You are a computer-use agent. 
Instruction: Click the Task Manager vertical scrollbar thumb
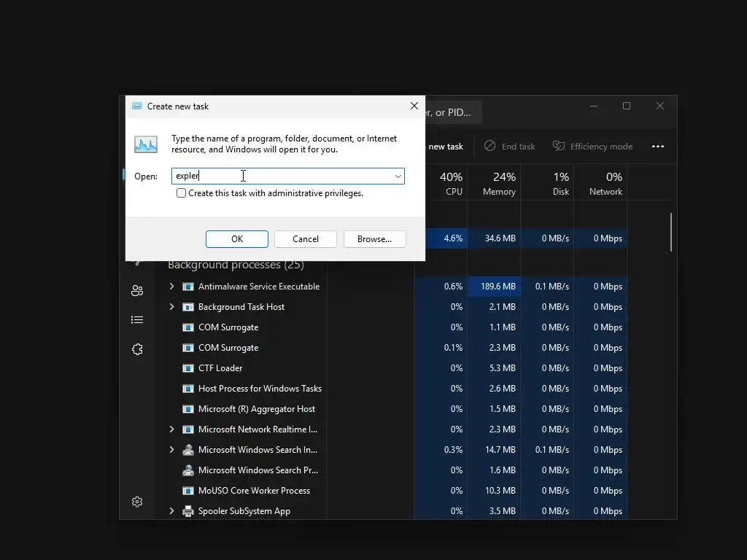[x=671, y=232]
